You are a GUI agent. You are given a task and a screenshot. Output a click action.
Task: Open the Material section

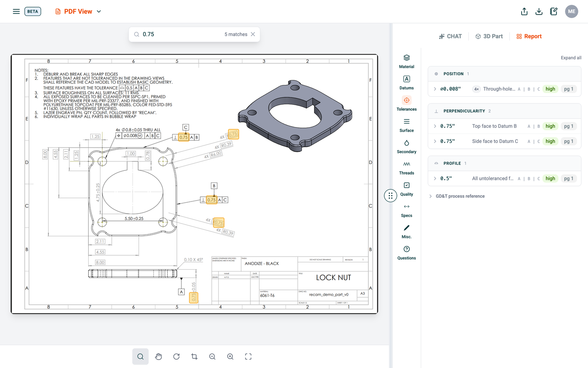click(407, 61)
